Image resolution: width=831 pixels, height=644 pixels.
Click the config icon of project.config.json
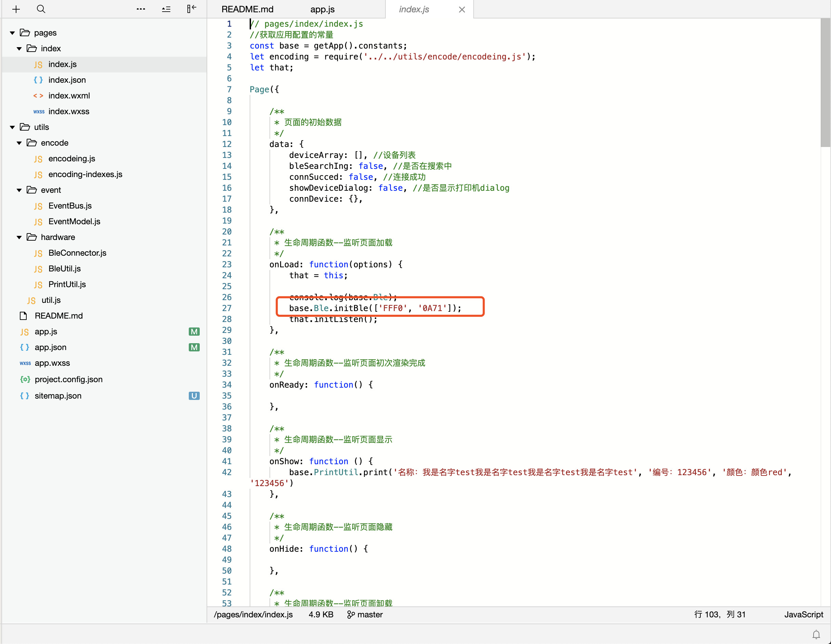(25, 379)
